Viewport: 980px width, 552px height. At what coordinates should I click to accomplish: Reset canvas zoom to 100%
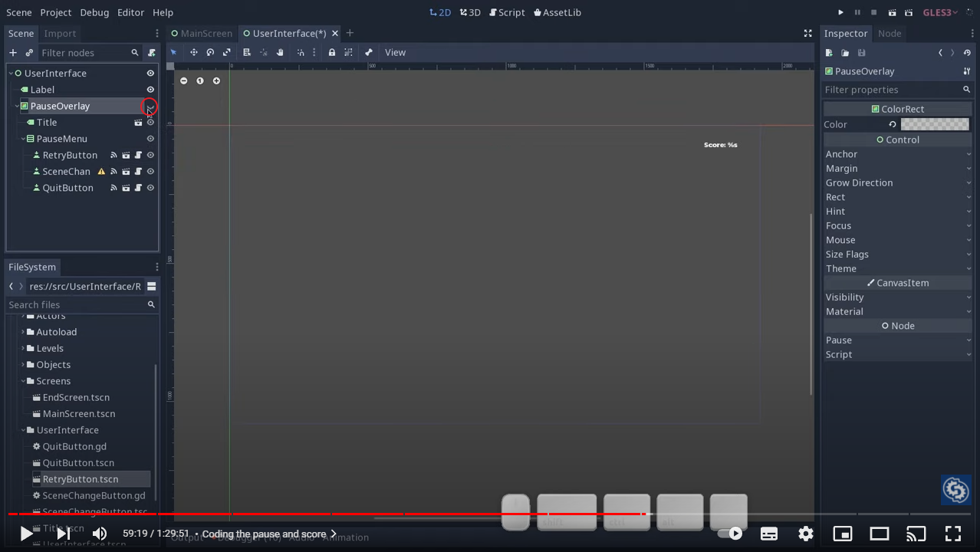click(200, 80)
